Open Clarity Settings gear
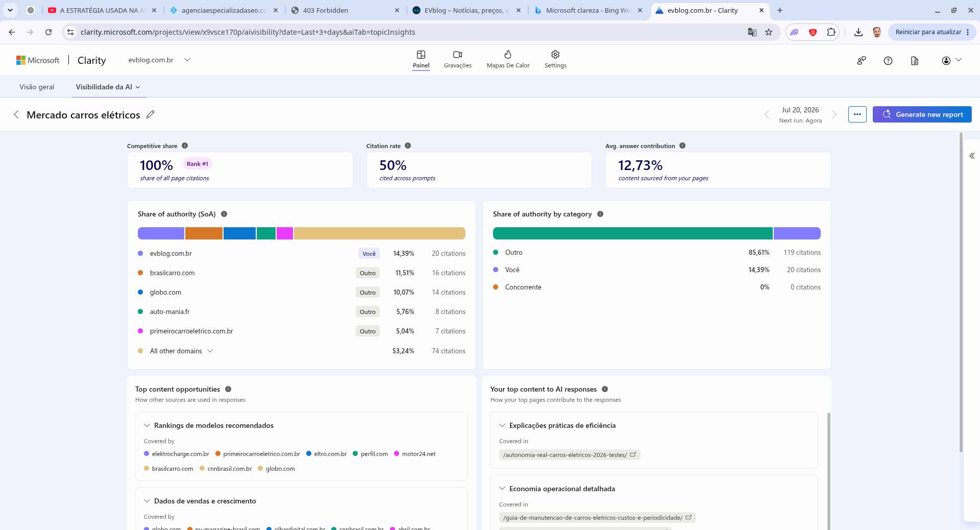This screenshot has height=530, width=980. 555,59
